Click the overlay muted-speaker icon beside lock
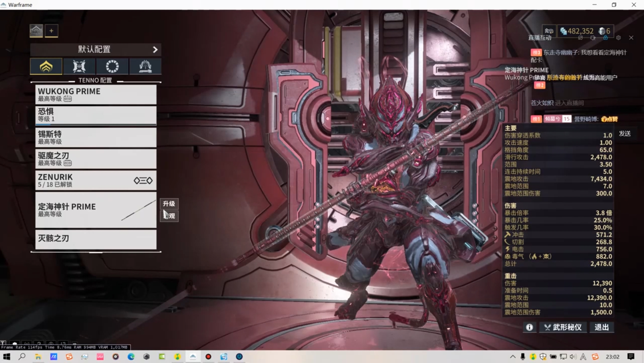The image size is (644, 363). point(593,38)
